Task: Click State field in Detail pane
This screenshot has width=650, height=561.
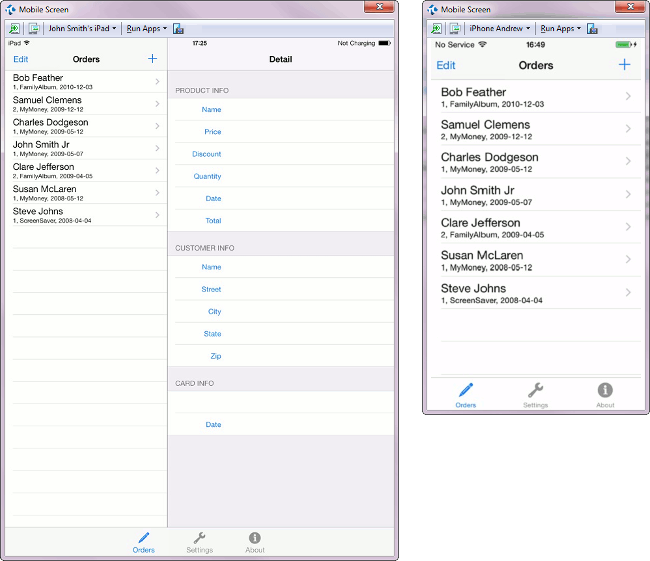Action: pos(281,334)
